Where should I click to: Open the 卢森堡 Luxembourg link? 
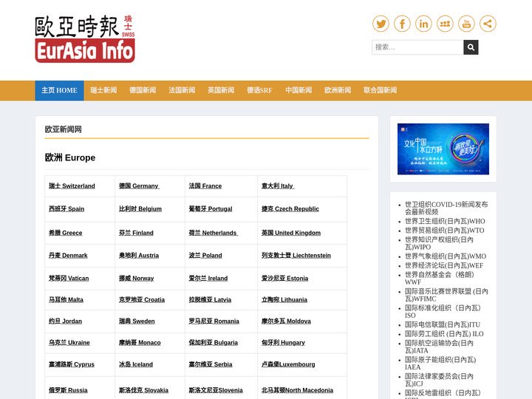(x=288, y=364)
